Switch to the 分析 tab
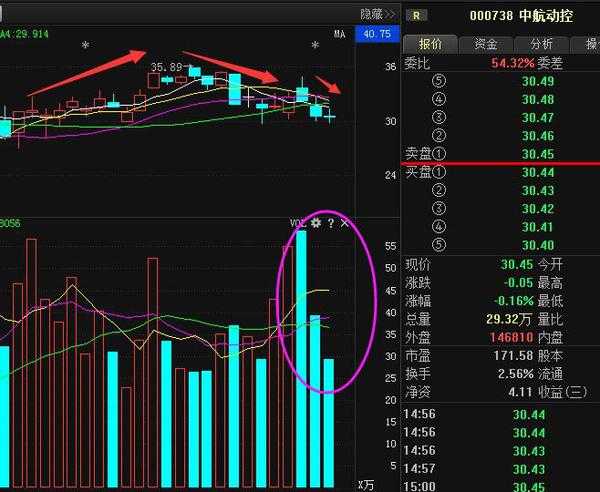Viewport: 600px width, 492px height. (x=541, y=44)
